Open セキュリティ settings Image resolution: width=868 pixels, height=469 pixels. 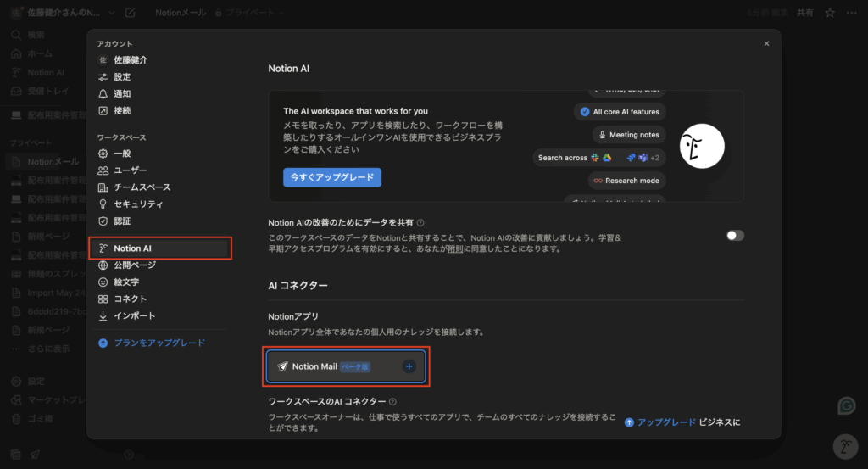[x=138, y=204]
